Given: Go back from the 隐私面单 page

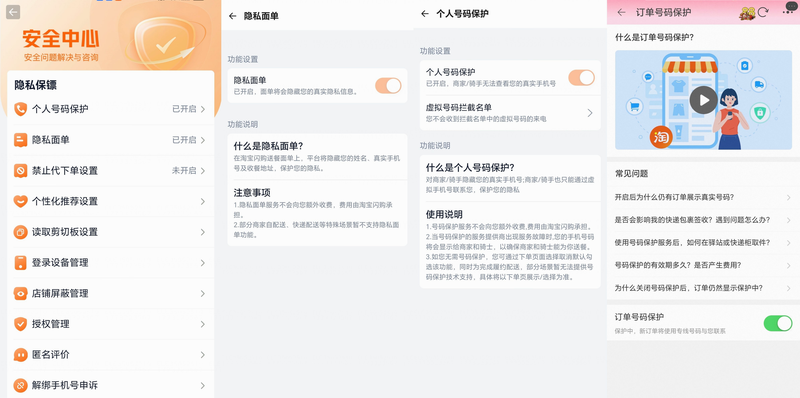Looking at the screenshot, I should tap(233, 16).
